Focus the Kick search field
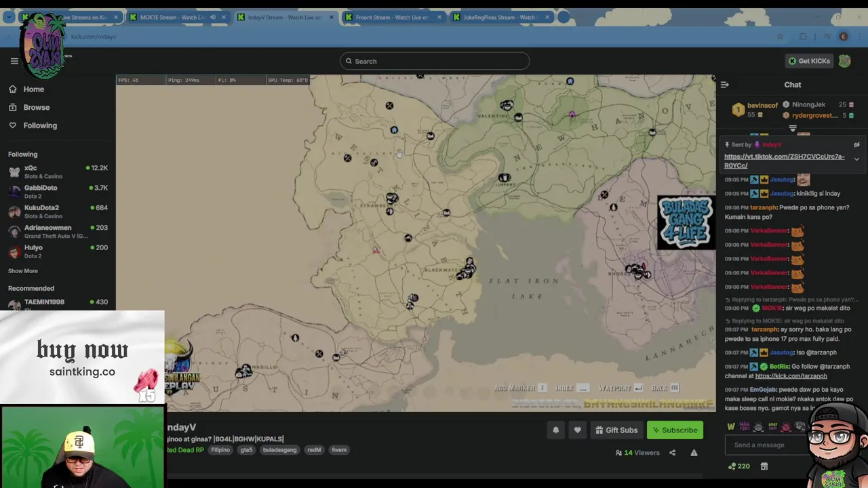Image resolution: width=868 pixels, height=488 pixels. pyautogui.click(x=435, y=61)
